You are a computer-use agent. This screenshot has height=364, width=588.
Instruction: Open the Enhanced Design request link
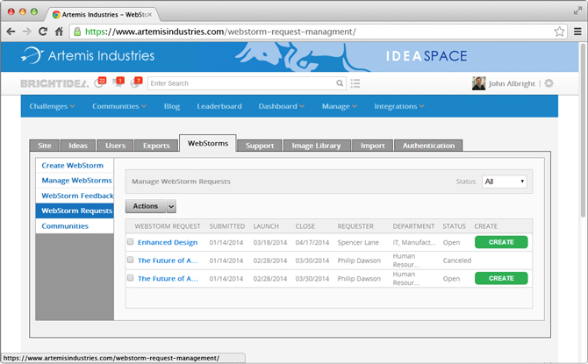point(168,242)
